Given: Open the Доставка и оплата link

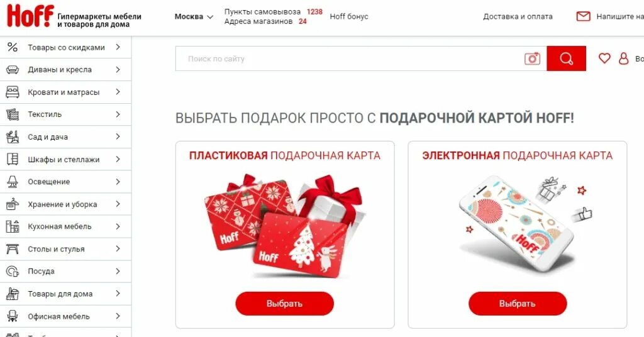Looking at the screenshot, I should coord(518,16).
